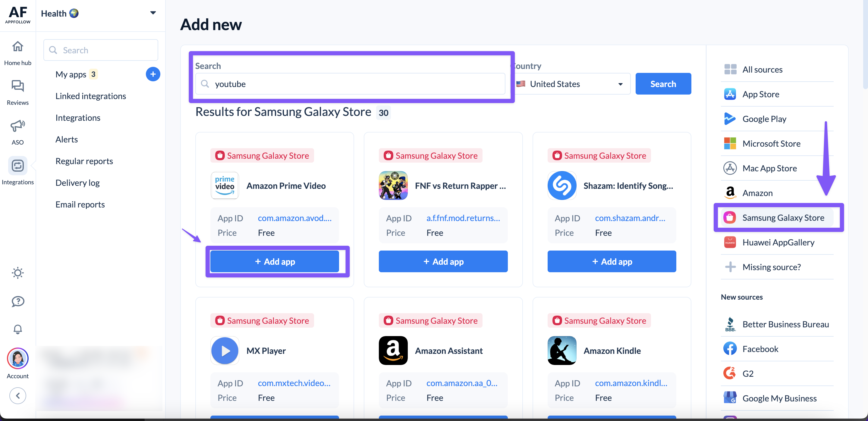This screenshot has height=421, width=868.
Task: Add the FNF vs Return Rapper app
Action: 443,262
